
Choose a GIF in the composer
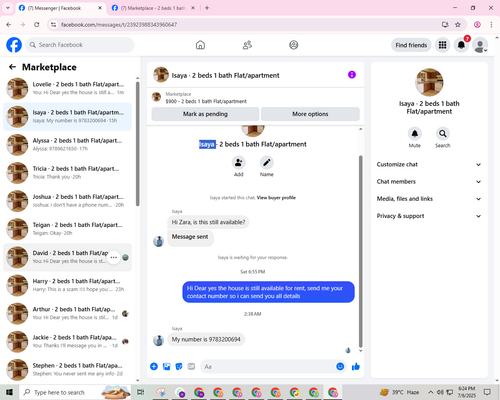click(x=191, y=367)
